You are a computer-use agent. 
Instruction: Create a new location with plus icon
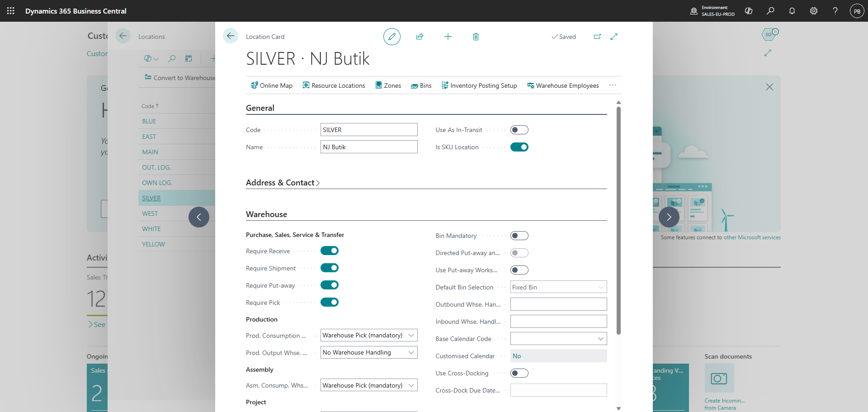click(448, 37)
